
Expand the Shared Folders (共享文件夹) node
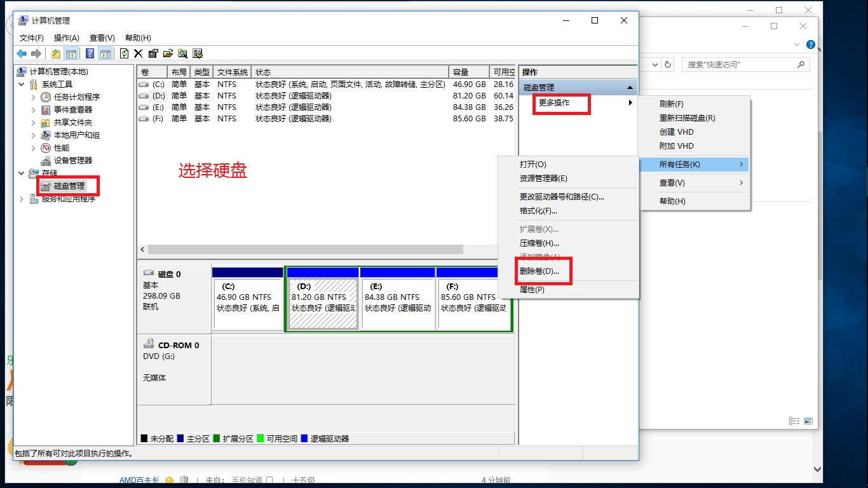(x=34, y=123)
